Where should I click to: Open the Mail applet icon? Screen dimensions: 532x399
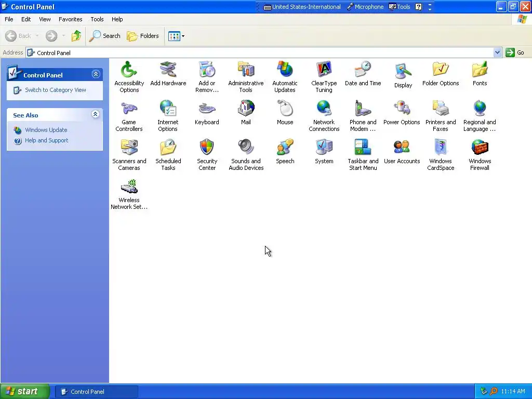(x=246, y=109)
